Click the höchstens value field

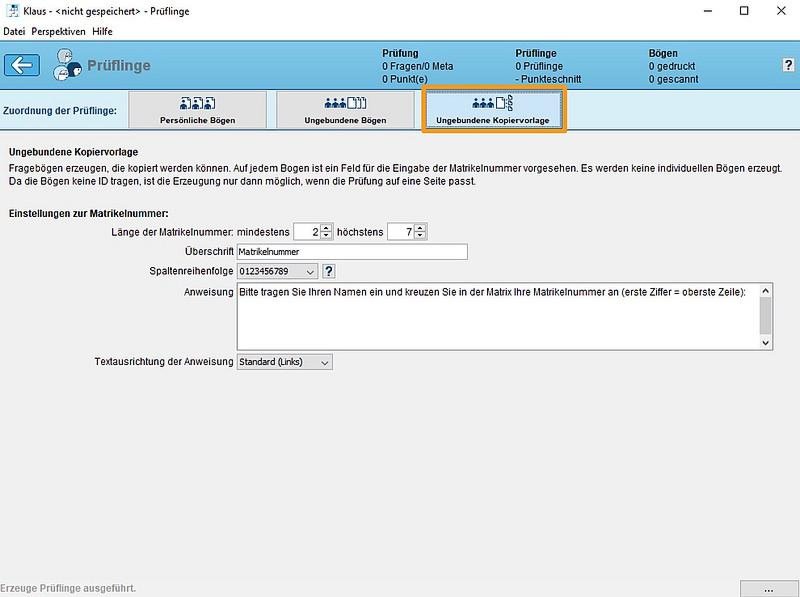point(401,232)
